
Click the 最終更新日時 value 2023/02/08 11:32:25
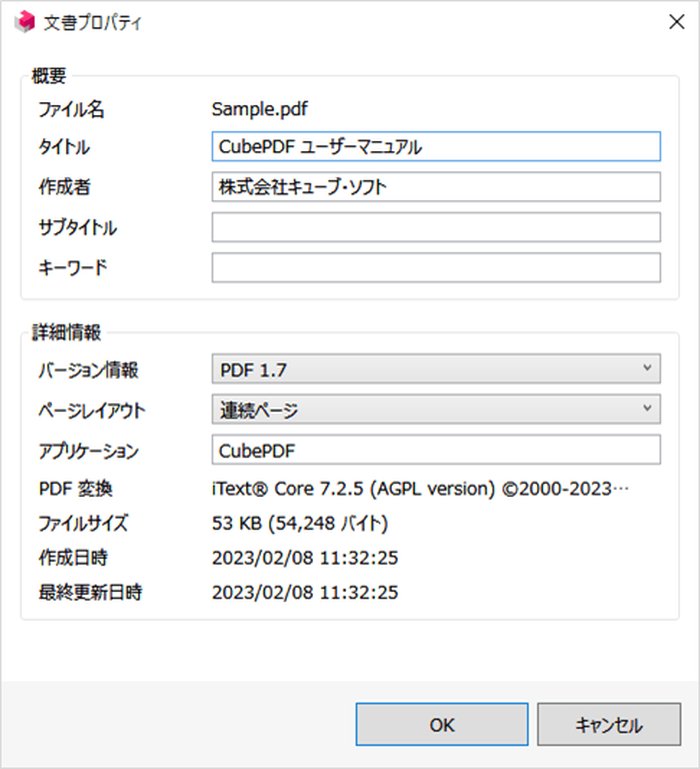(x=305, y=592)
